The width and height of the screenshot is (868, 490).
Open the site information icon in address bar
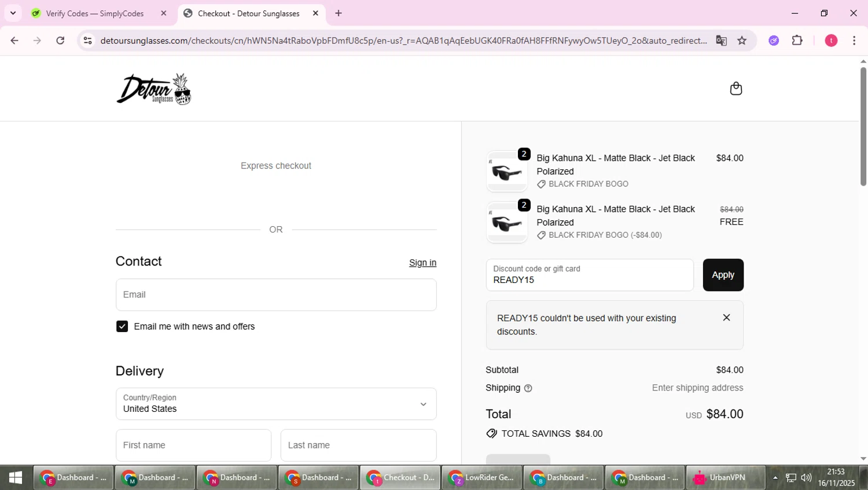point(88,40)
